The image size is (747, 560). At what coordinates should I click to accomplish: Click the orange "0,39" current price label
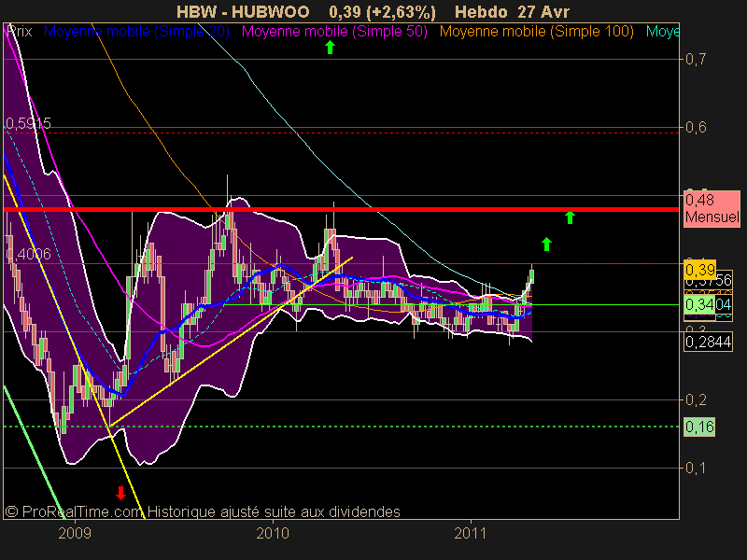coord(699,270)
